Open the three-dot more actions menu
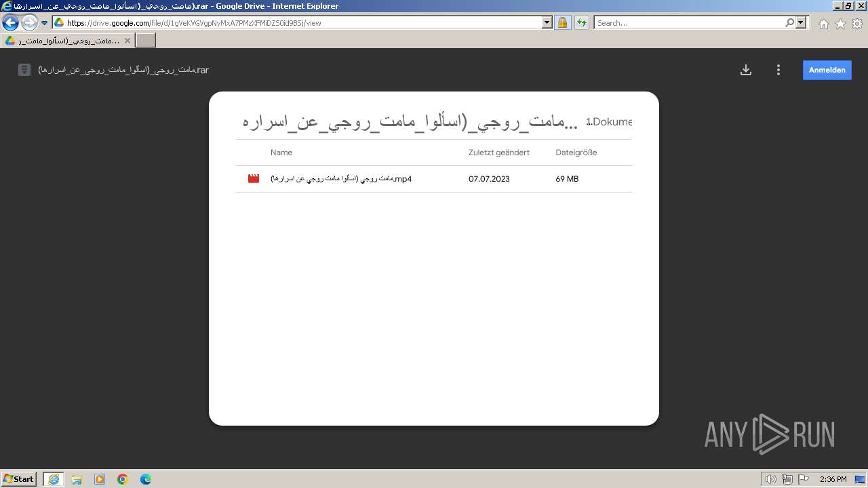This screenshot has width=868, height=488. click(778, 70)
